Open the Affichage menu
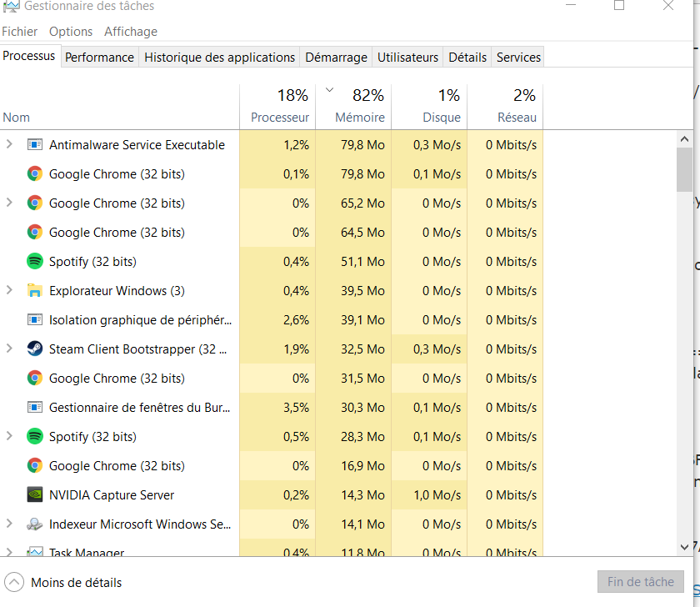The image size is (700, 607). point(130,32)
